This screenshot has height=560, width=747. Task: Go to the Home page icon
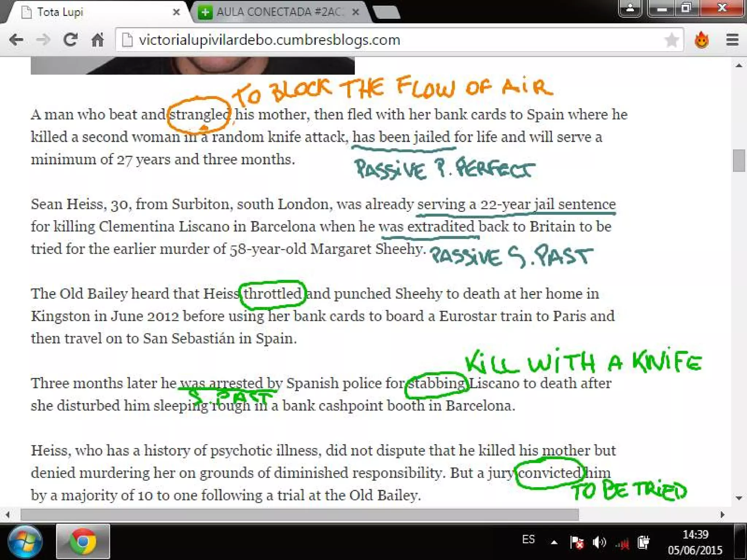pyautogui.click(x=97, y=39)
